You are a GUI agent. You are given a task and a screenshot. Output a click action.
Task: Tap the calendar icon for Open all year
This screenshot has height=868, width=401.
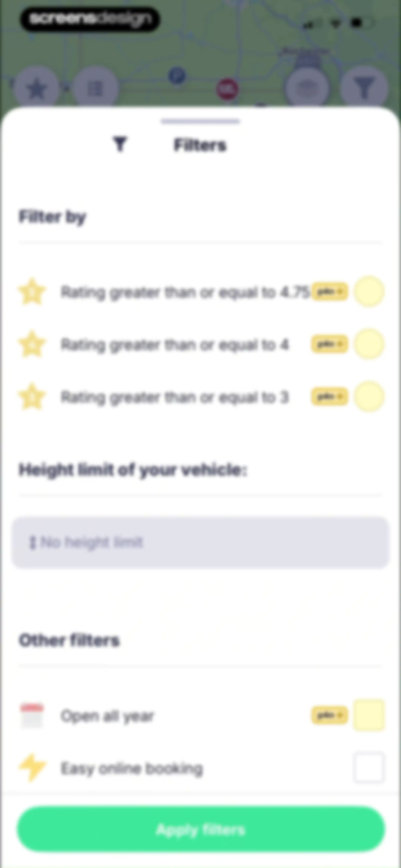32,715
